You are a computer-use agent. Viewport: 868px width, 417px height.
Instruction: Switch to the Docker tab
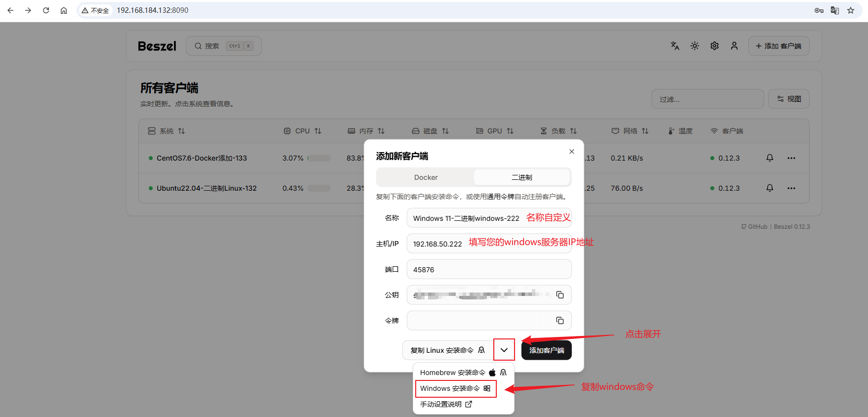point(426,177)
